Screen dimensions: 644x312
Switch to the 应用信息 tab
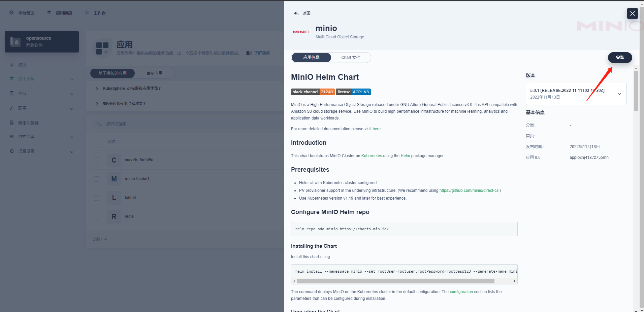pyautogui.click(x=311, y=58)
